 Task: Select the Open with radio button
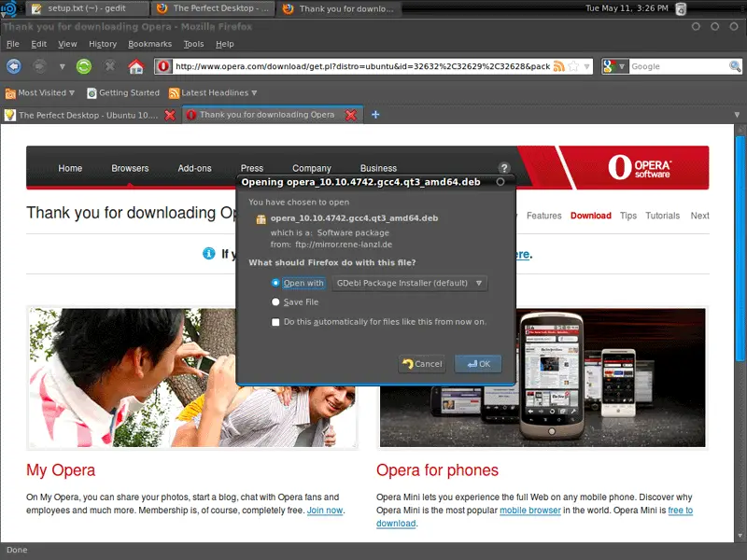(x=275, y=283)
